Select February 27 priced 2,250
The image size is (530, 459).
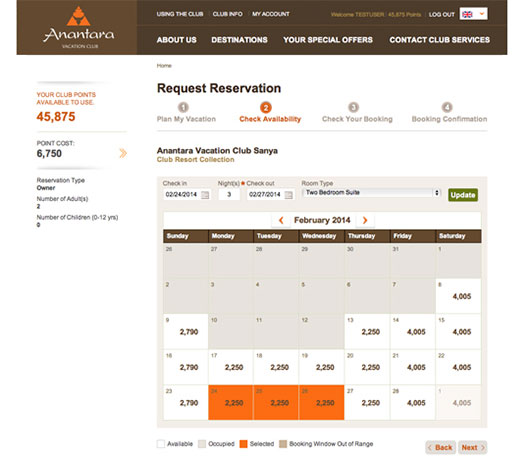367,403
